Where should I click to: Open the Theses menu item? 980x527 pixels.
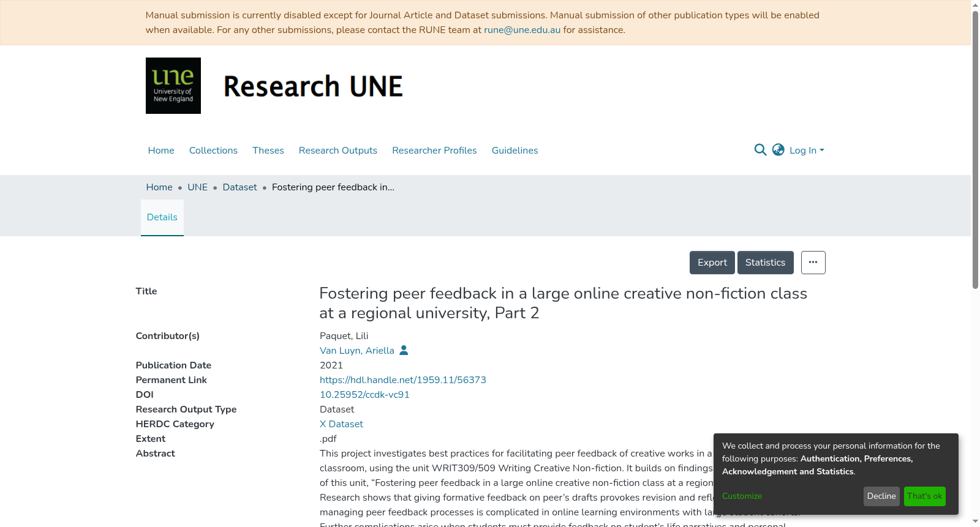(x=268, y=151)
